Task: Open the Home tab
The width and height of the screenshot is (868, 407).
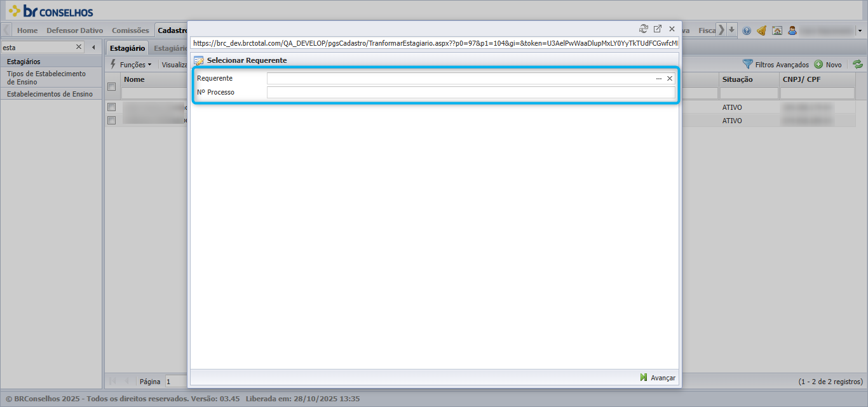Action: [x=27, y=30]
